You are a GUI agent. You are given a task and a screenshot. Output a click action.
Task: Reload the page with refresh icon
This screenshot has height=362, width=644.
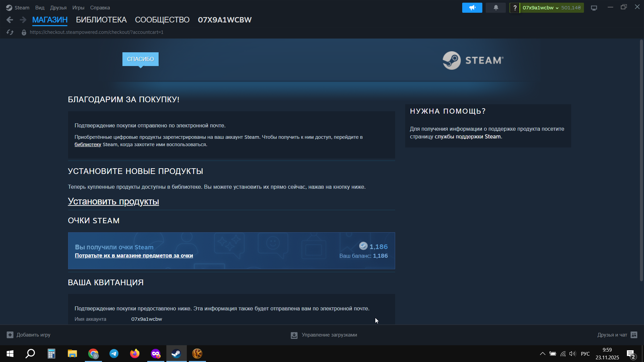(10, 32)
